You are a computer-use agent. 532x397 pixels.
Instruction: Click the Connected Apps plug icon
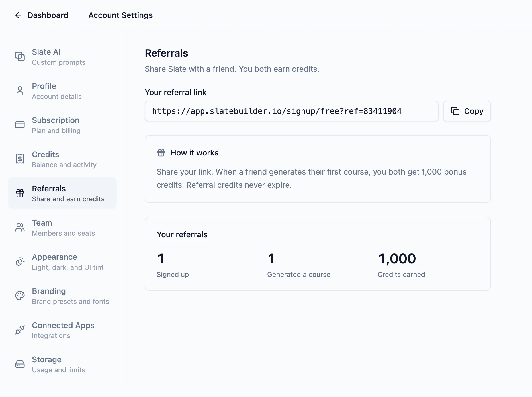(20, 330)
